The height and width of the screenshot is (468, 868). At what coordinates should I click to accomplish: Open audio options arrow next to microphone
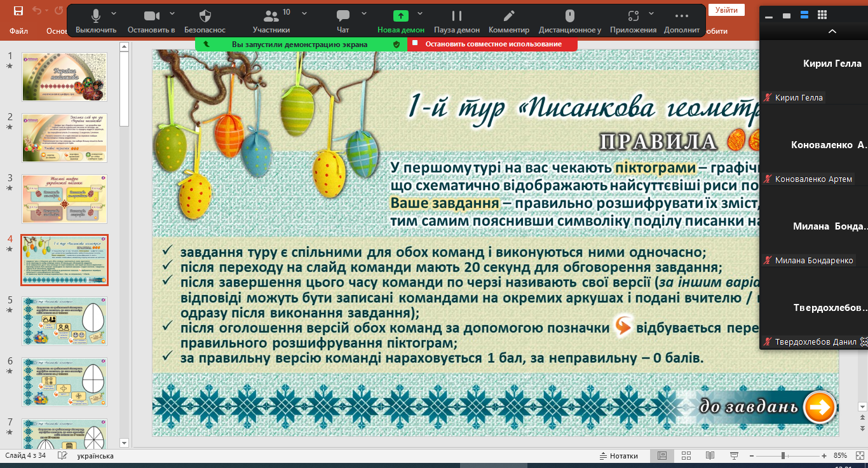(114, 13)
